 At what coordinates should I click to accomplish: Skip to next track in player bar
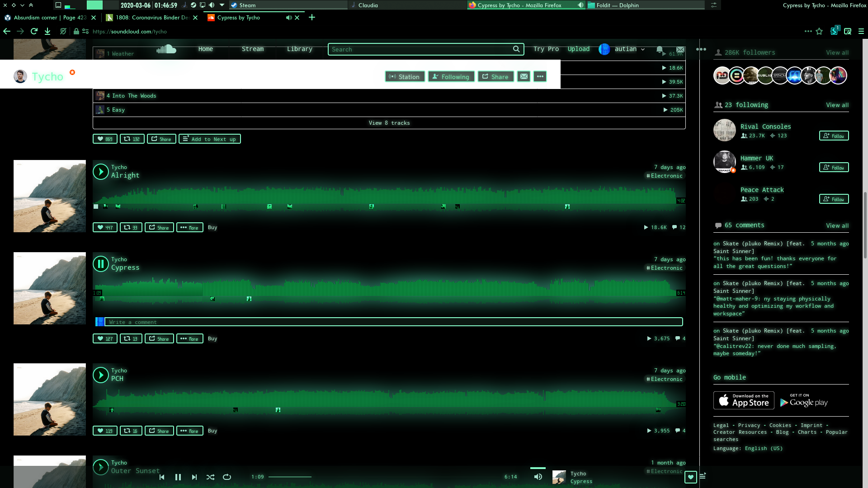click(x=194, y=477)
